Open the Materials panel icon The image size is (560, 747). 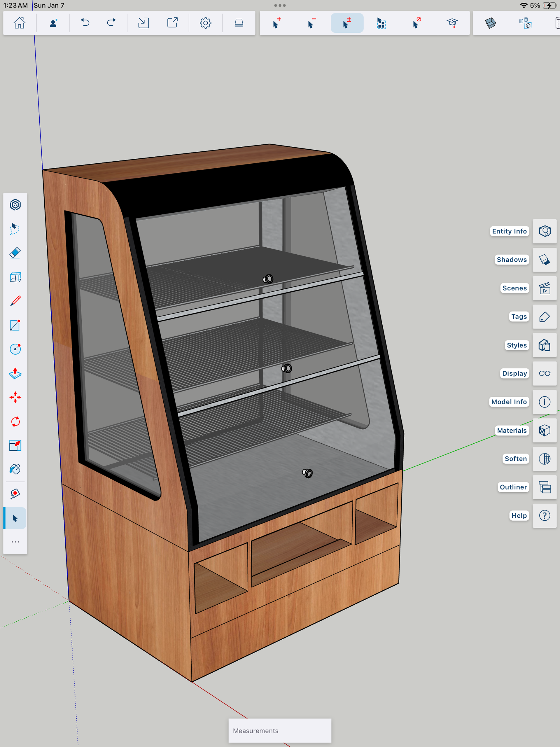544,431
